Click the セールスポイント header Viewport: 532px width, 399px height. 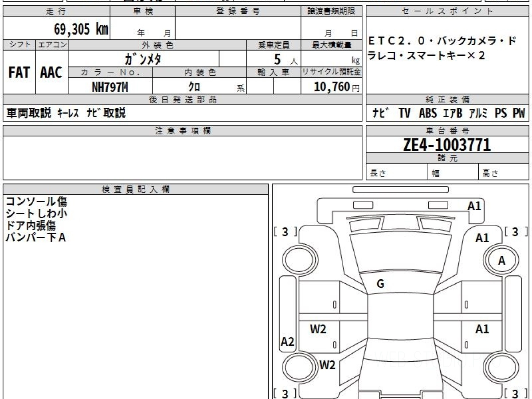[447, 12]
